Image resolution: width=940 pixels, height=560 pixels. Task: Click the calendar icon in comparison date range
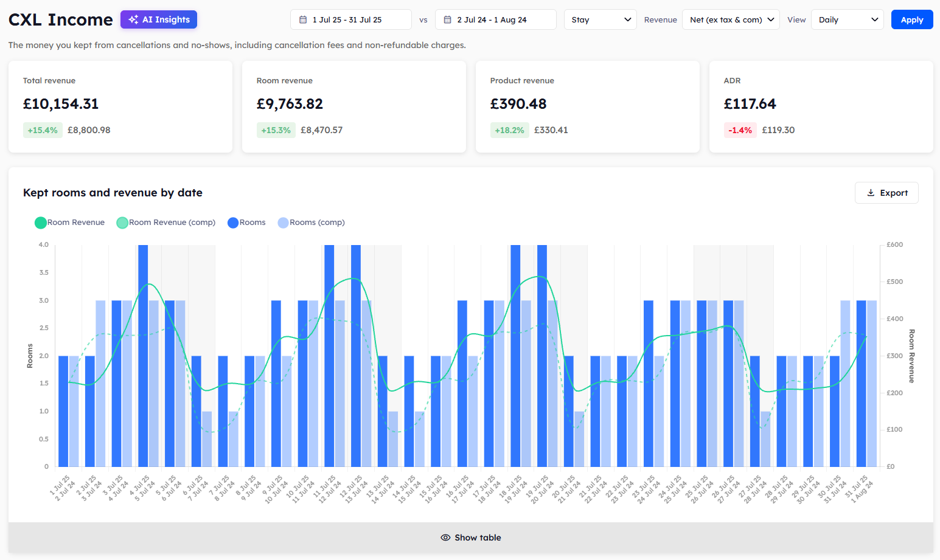(x=447, y=19)
